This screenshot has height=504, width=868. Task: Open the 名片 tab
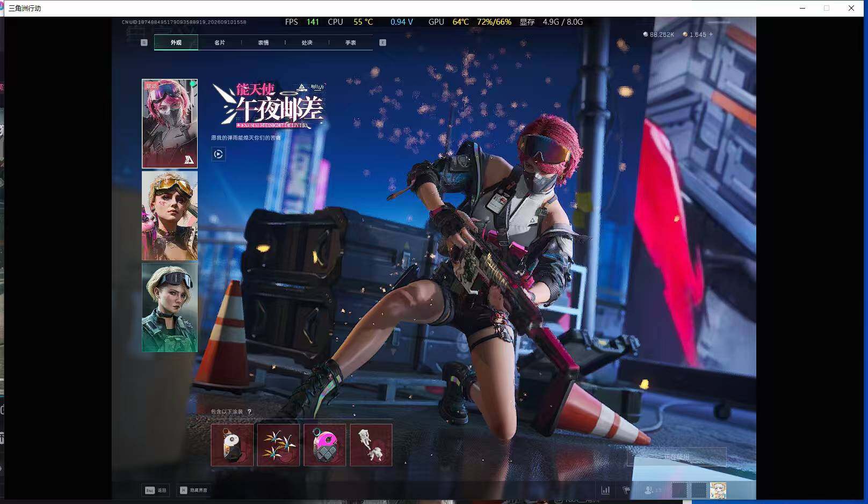[x=220, y=42]
